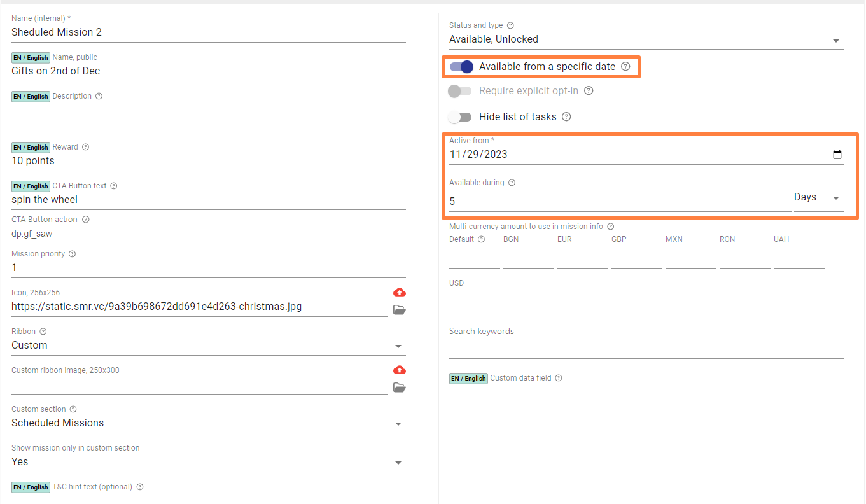This screenshot has width=866, height=504.
Task: Click the EUR currency amount field
Action: pyautogui.click(x=582, y=259)
